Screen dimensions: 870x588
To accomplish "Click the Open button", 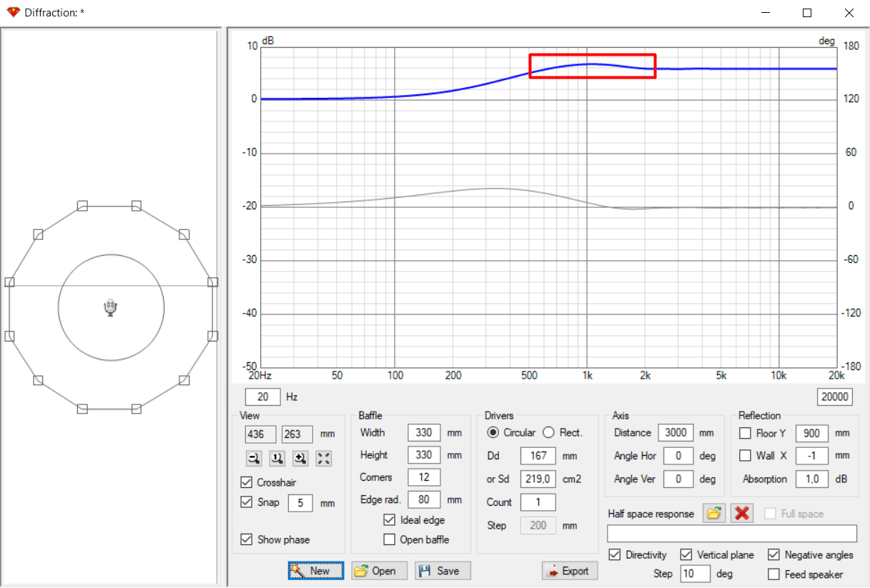I will pyautogui.click(x=379, y=571).
